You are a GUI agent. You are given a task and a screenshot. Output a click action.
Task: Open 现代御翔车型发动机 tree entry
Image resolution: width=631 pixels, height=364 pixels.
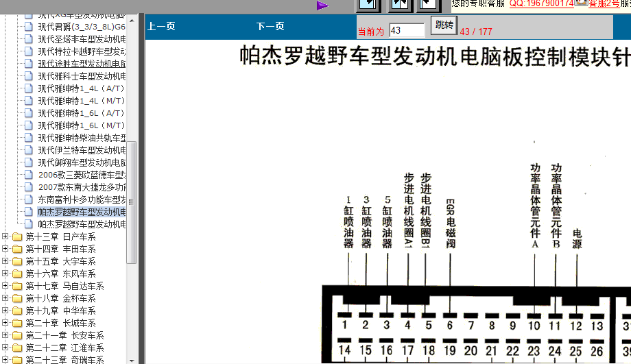tap(82, 162)
